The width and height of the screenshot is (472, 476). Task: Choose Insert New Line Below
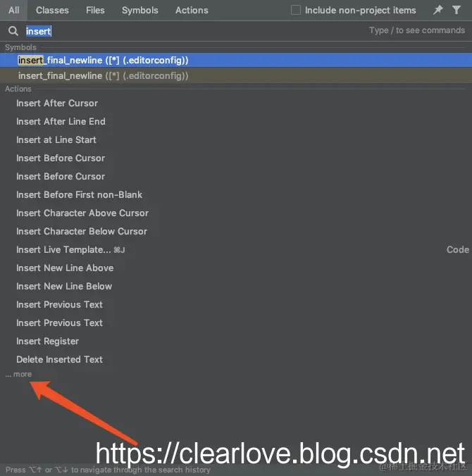[236, 287]
